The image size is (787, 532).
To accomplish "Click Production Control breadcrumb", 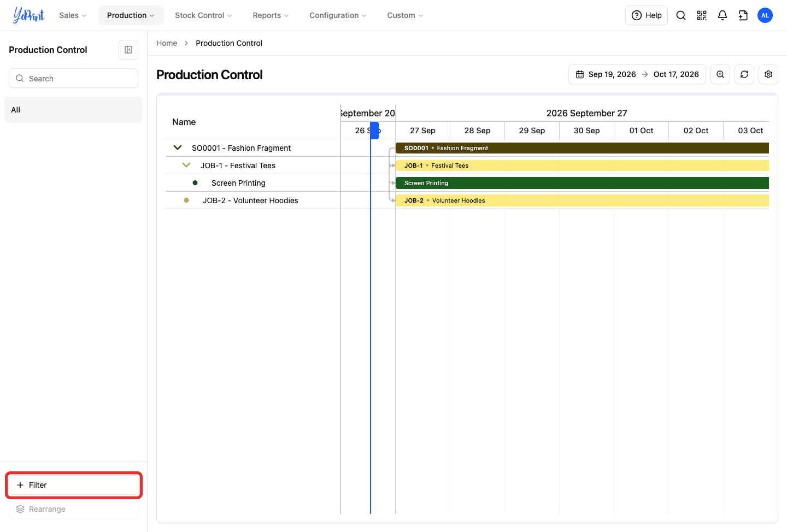I will point(229,43).
